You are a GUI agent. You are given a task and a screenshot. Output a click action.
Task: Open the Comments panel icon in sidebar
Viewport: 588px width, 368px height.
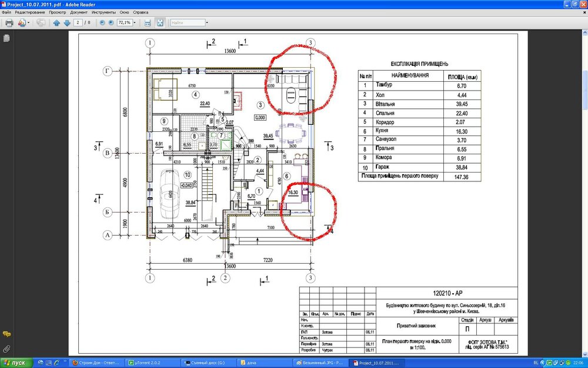(6, 334)
